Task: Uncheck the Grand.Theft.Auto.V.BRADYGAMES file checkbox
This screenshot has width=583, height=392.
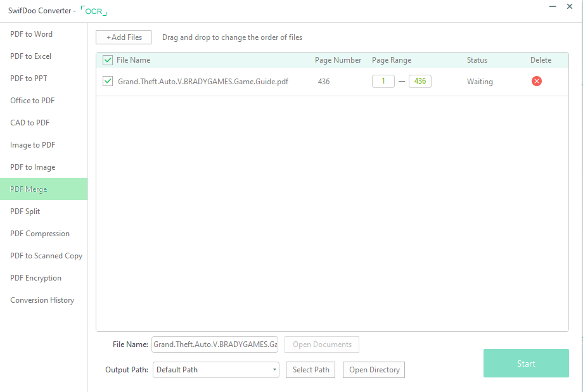Action: 108,81
